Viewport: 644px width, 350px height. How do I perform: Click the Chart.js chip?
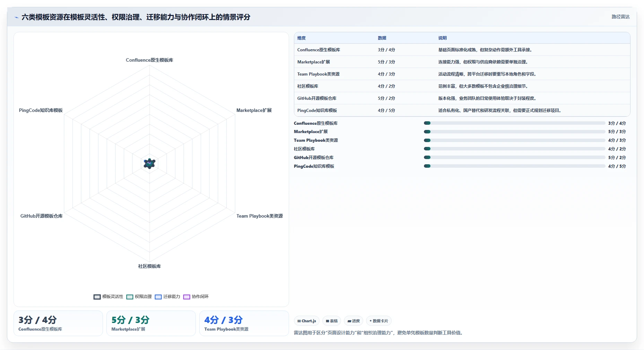click(x=307, y=321)
